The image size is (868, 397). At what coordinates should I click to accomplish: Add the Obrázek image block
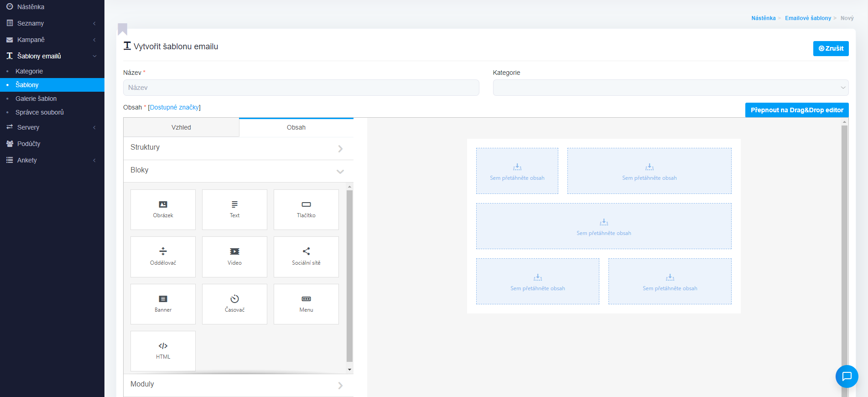pos(163,209)
